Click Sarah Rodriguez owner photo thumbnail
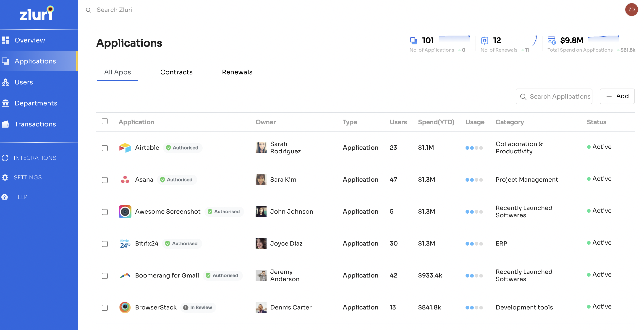Screen dimensions: 644x330 [261, 148]
